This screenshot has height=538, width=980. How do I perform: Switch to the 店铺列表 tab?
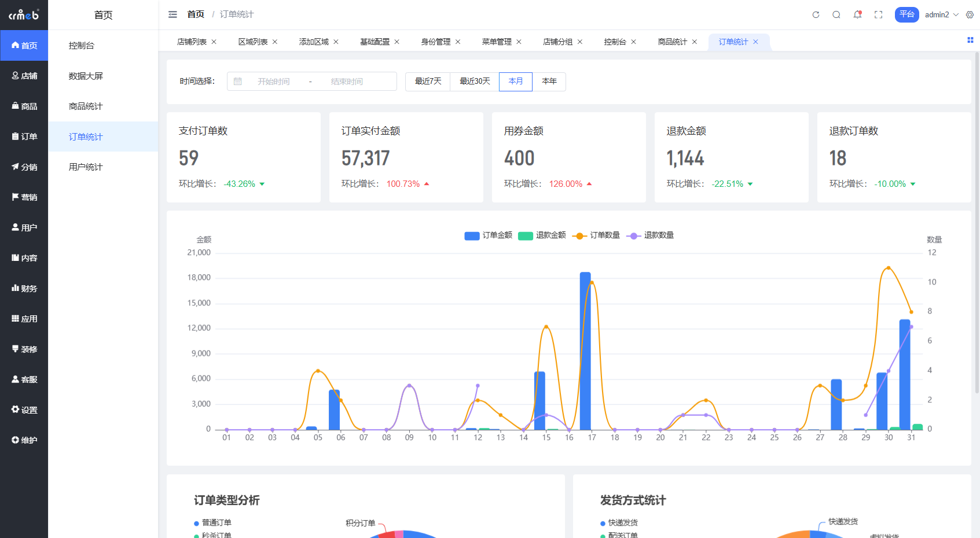[x=192, y=42]
